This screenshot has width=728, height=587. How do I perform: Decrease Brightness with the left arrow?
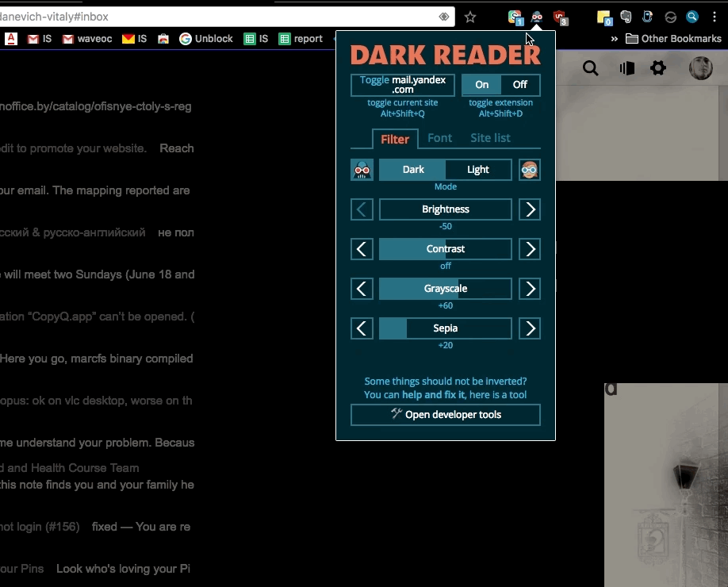(362, 209)
